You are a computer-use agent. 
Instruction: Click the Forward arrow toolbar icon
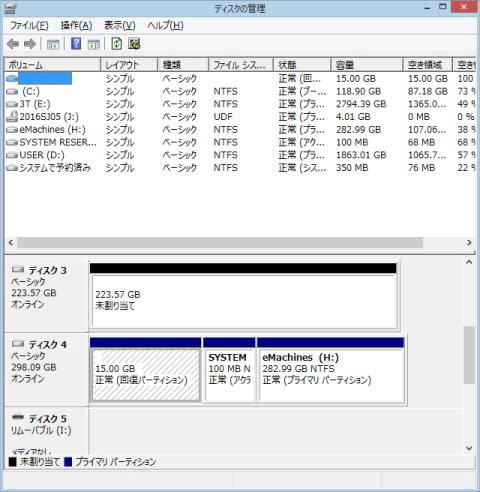tap(30, 44)
